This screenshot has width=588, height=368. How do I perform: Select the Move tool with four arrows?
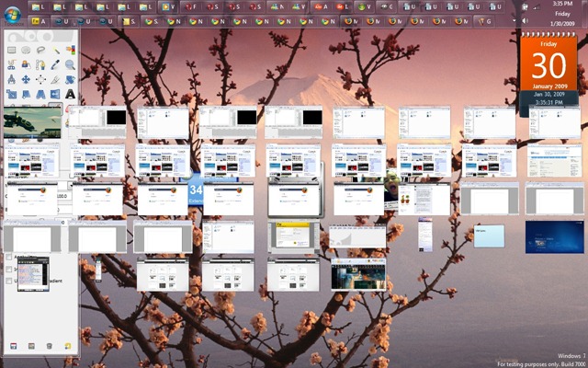coord(26,80)
